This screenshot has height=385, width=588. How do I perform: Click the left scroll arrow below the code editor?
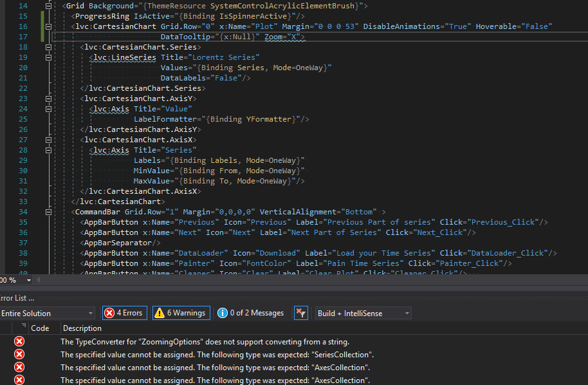coord(37,279)
